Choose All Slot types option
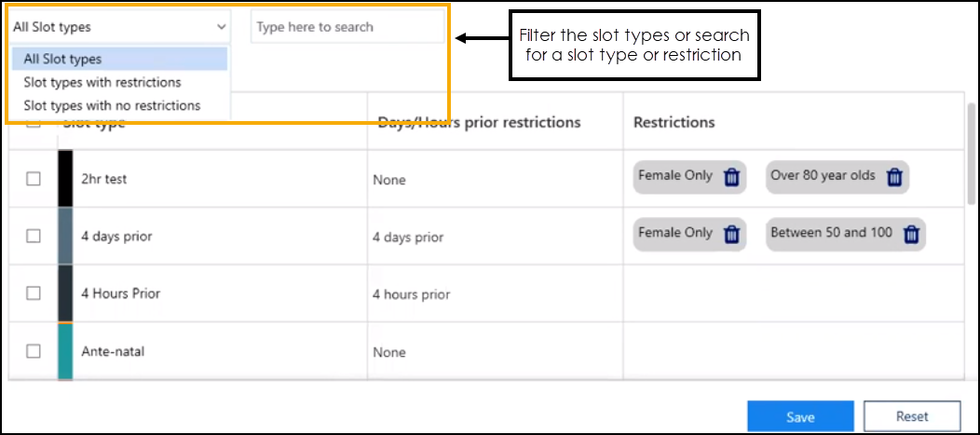This screenshot has width=980, height=435. (119, 59)
